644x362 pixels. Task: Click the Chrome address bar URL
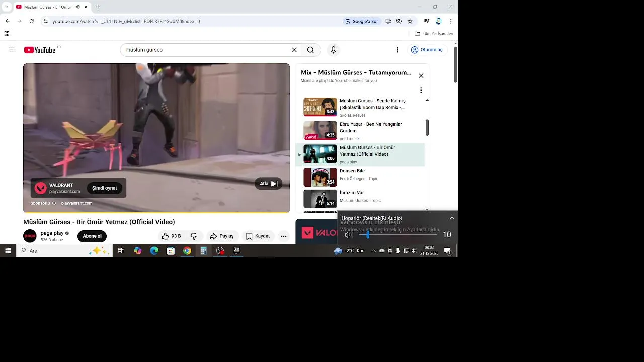click(126, 21)
